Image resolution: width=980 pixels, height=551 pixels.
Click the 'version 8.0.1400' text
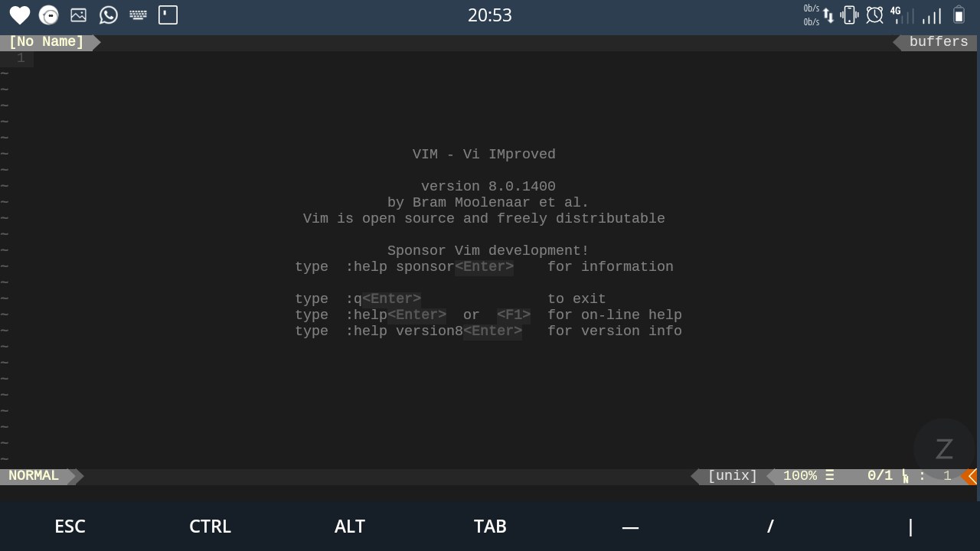(x=488, y=187)
